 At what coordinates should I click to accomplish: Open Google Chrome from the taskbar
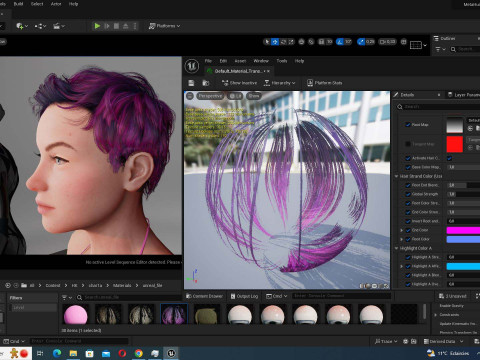(139, 353)
